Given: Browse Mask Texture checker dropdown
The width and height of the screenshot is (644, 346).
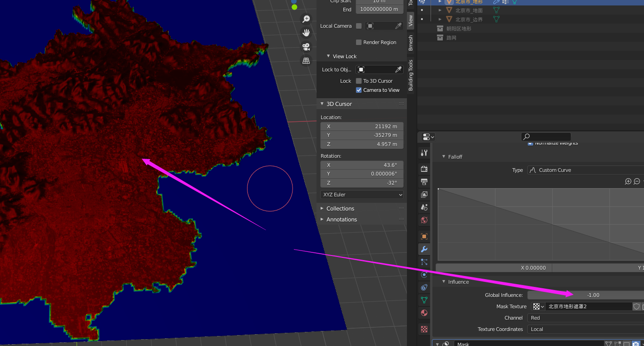Looking at the screenshot, I should point(539,306).
